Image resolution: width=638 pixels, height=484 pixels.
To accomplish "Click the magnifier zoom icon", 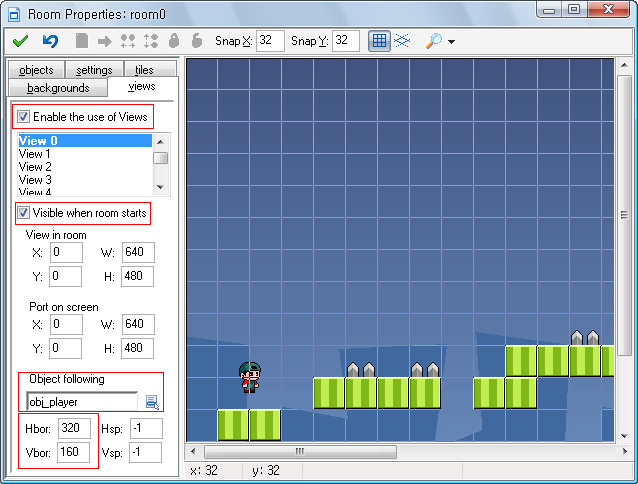I will 434,41.
